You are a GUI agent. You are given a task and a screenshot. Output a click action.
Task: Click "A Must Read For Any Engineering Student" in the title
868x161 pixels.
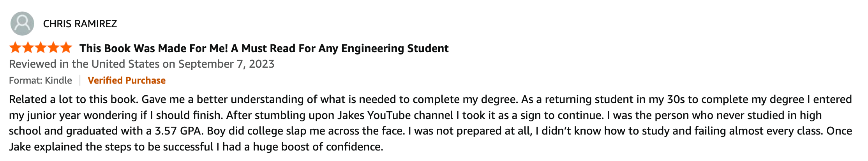click(x=340, y=48)
